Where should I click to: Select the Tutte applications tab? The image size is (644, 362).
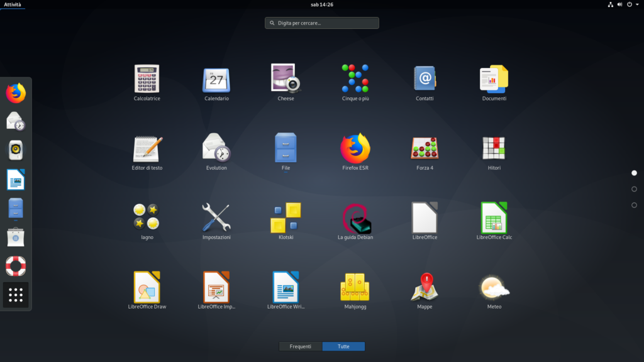[x=343, y=346]
